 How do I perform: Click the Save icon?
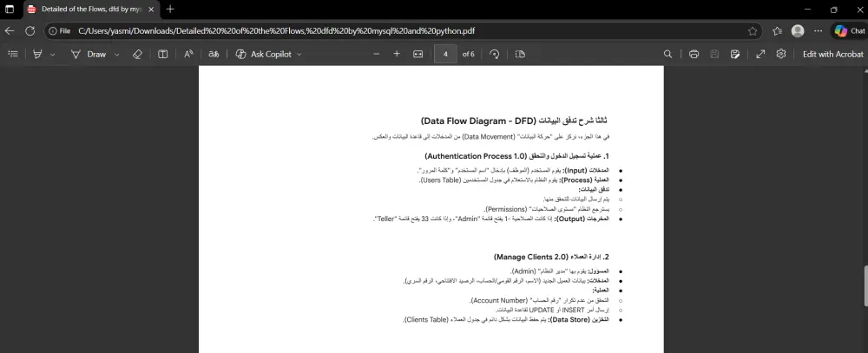(714, 55)
